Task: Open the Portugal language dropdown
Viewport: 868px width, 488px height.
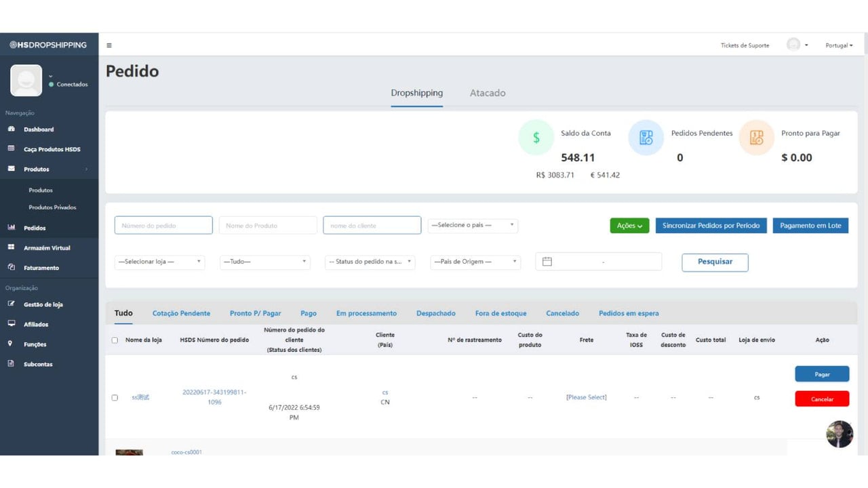Action: click(839, 45)
